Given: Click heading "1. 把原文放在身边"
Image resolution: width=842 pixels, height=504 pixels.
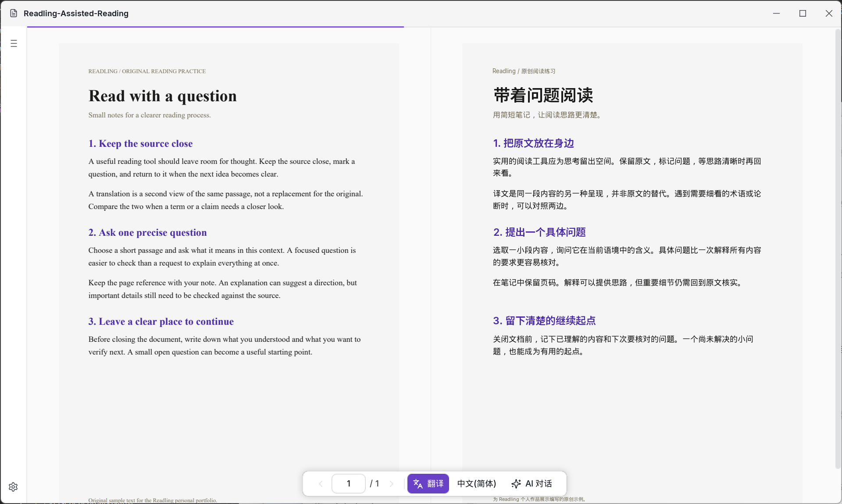Looking at the screenshot, I should pos(533,143).
